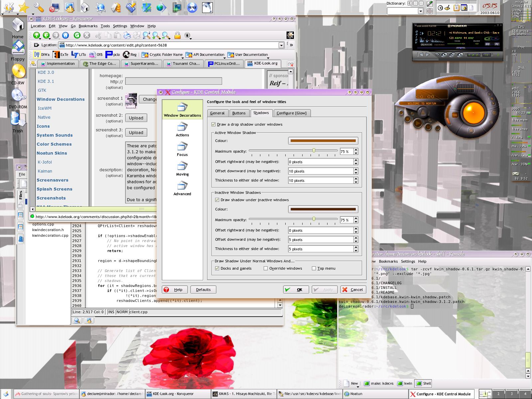The width and height of the screenshot is (532, 399).
Task: Decrease inactive thickness spinbox value
Action: [356, 251]
